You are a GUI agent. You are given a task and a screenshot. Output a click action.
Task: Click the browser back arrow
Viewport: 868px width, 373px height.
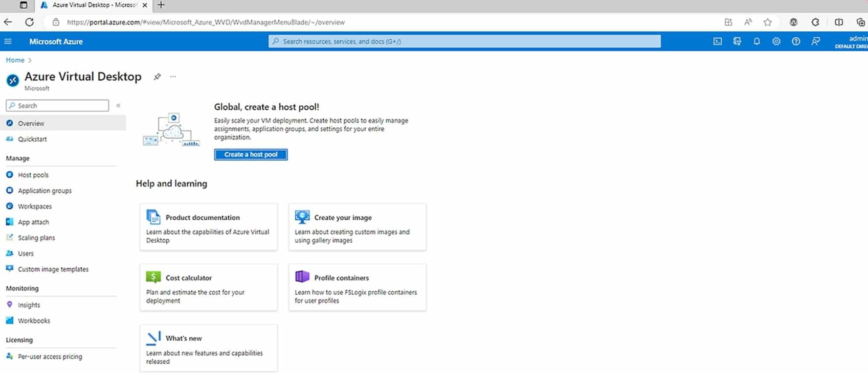(x=8, y=22)
